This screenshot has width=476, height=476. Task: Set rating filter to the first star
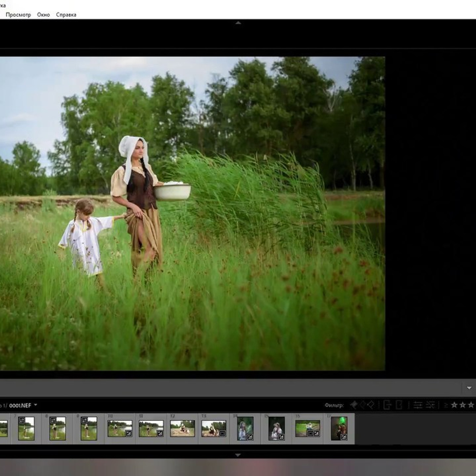click(x=454, y=405)
